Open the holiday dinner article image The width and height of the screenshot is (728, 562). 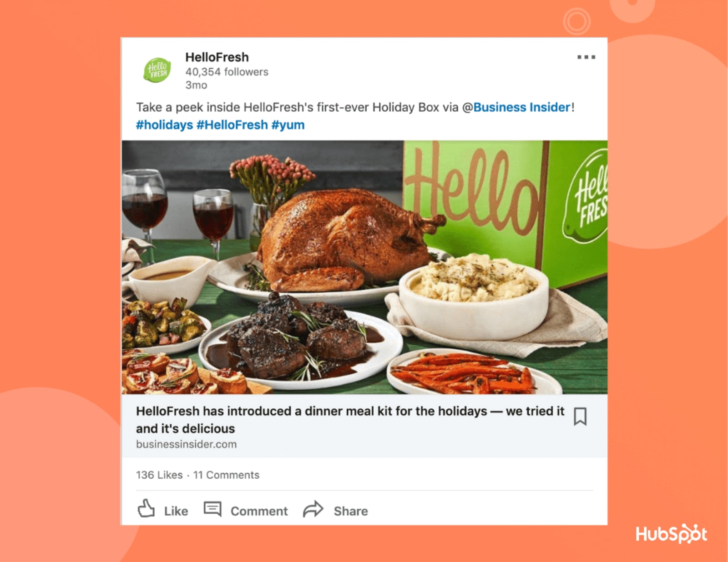(x=364, y=267)
